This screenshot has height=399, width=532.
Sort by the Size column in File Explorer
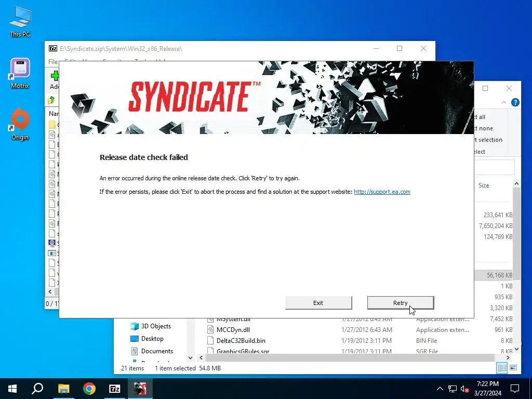pos(484,185)
